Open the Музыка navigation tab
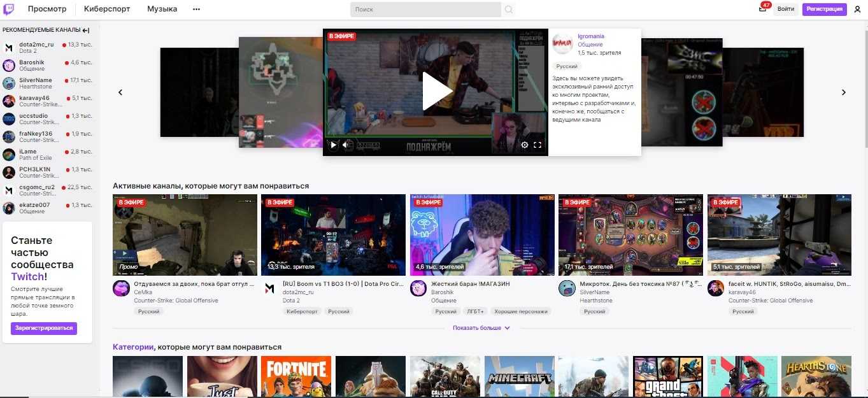 coord(162,10)
